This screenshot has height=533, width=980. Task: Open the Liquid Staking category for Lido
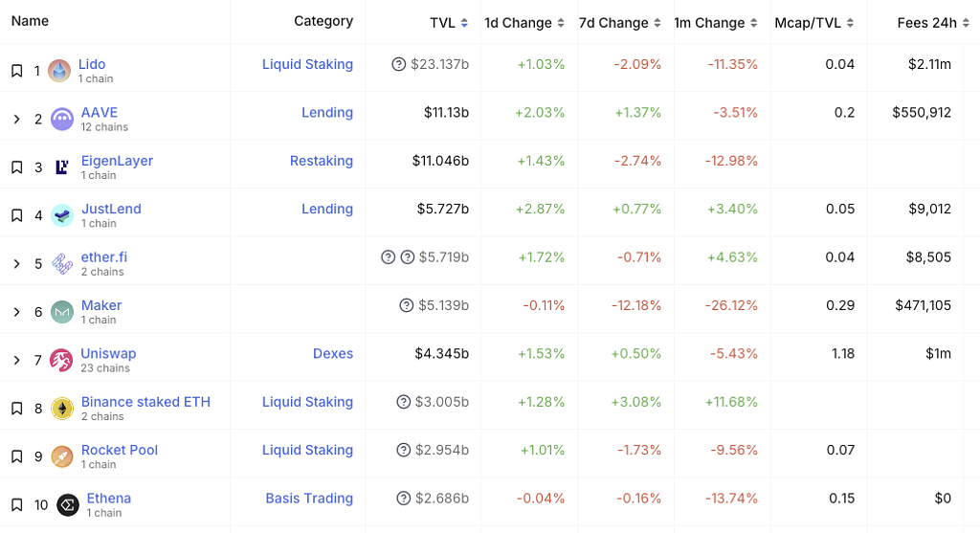(307, 65)
